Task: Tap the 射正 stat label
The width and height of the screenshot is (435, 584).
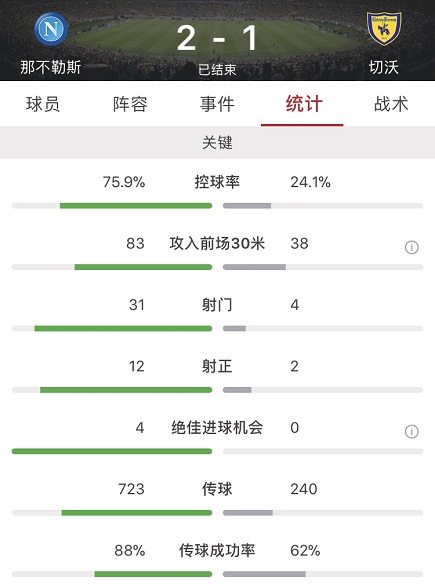Action: coord(217,366)
